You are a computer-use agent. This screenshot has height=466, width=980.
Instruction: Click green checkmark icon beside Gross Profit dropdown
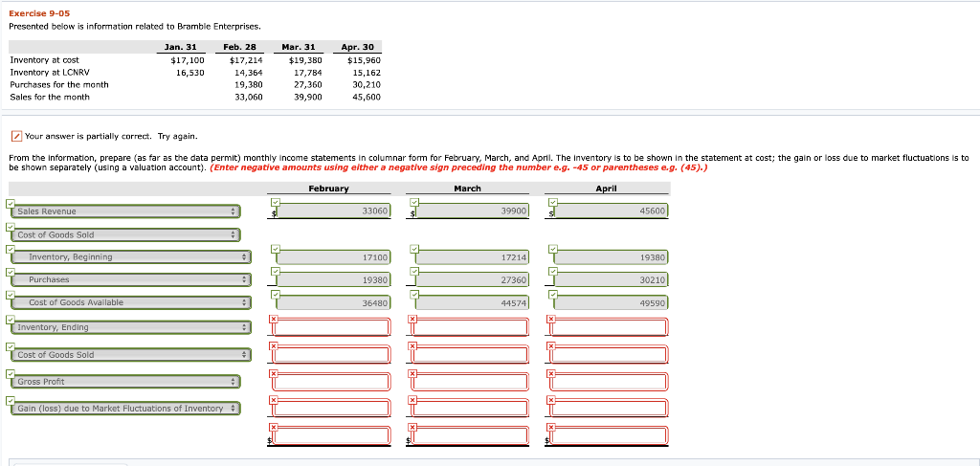(x=10, y=373)
